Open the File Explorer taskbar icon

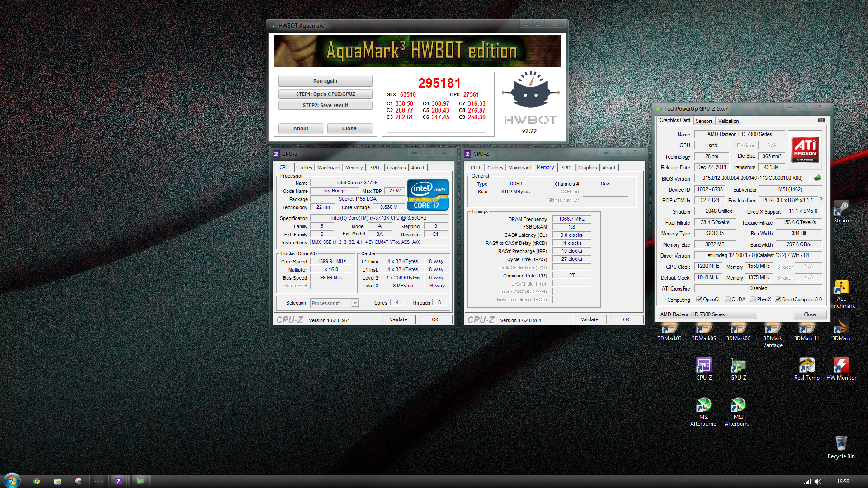57,481
